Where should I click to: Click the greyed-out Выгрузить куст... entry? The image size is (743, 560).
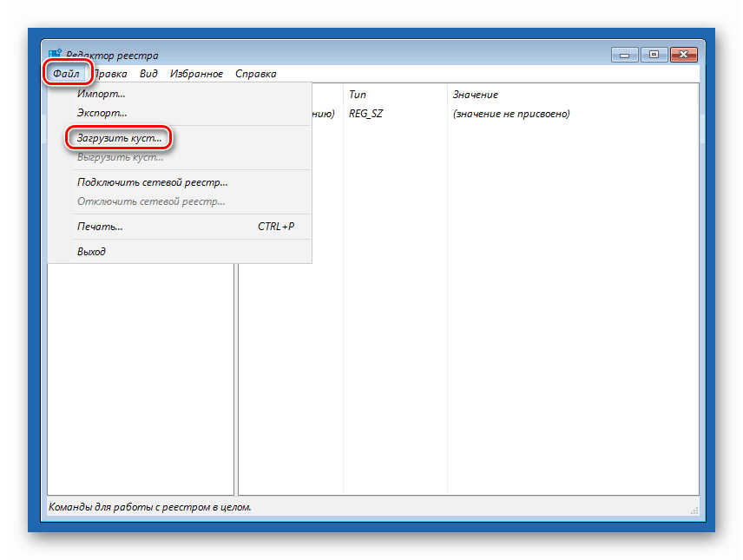pos(180,157)
